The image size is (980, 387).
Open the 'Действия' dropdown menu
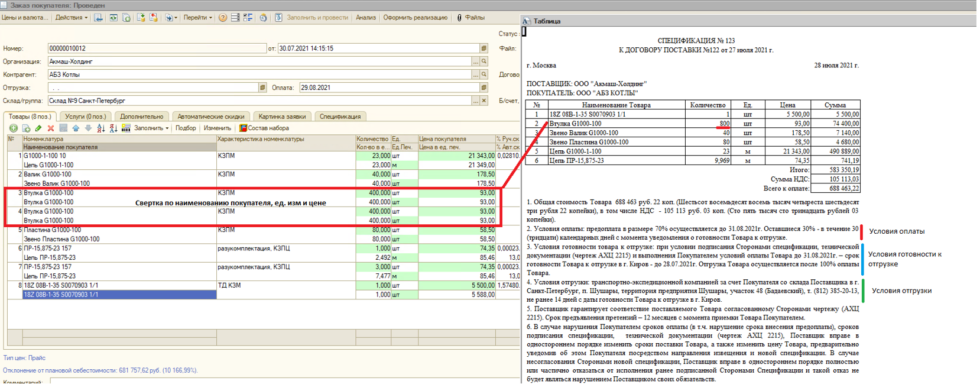pyautogui.click(x=71, y=18)
